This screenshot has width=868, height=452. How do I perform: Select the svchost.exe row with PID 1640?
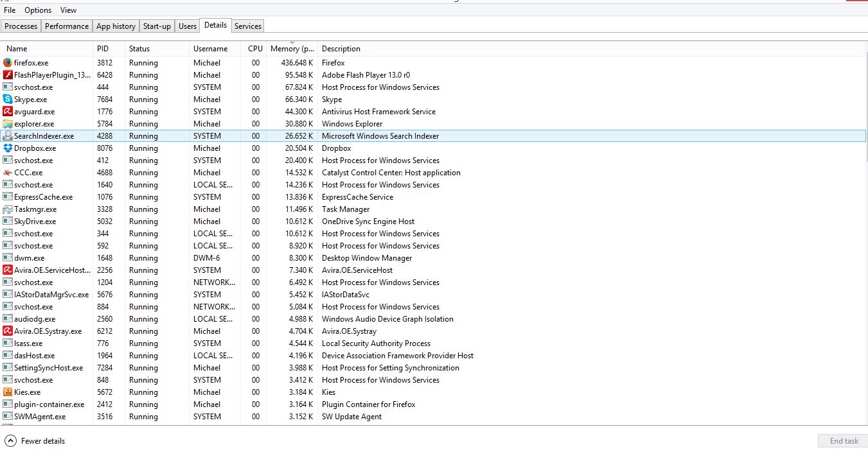434,185
